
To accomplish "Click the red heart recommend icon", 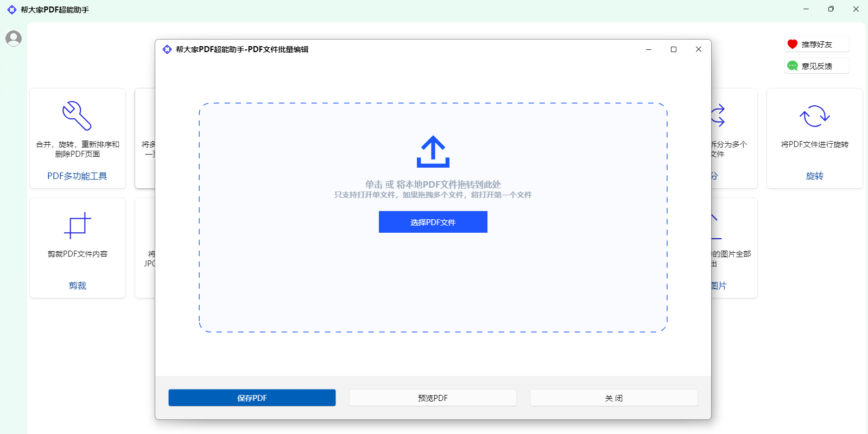I will (x=793, y=44).
